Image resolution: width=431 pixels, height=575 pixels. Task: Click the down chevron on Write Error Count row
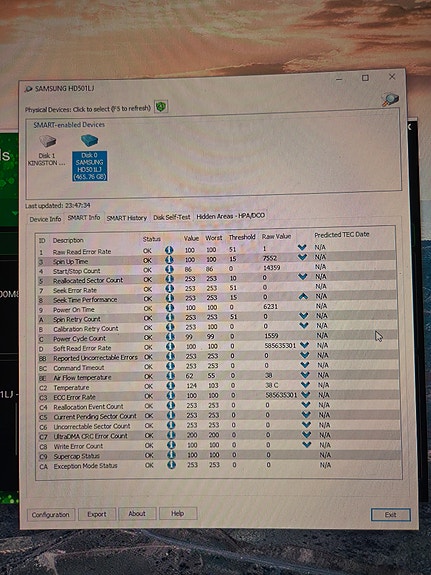(x=307, y=444)
